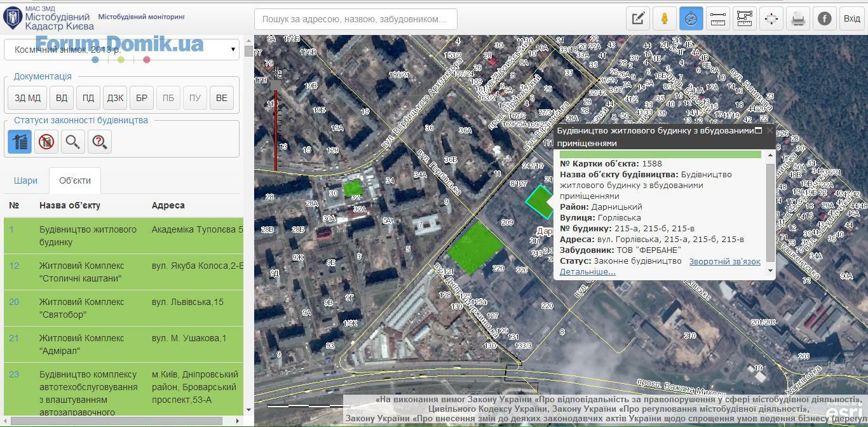This screenshot has width=868, height=427.
Task: Select row 1 Будівництво житлового будинку
Action: point(124,236)
